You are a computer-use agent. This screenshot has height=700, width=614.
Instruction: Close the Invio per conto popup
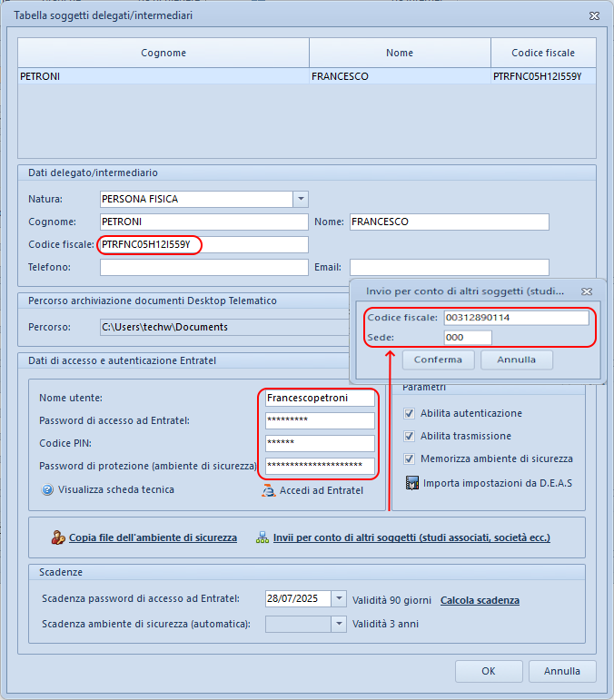[x=588, y=291]
